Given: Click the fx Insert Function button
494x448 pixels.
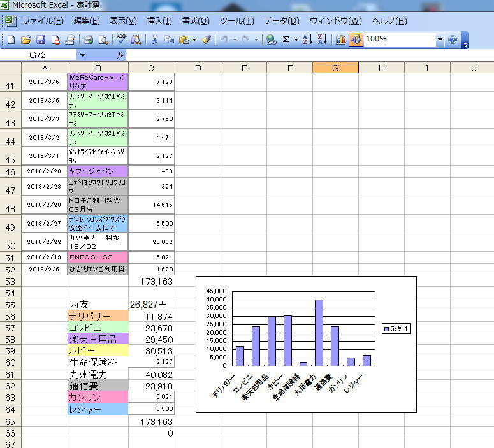Looking at the screenshot, I should (x=120, y=55).
